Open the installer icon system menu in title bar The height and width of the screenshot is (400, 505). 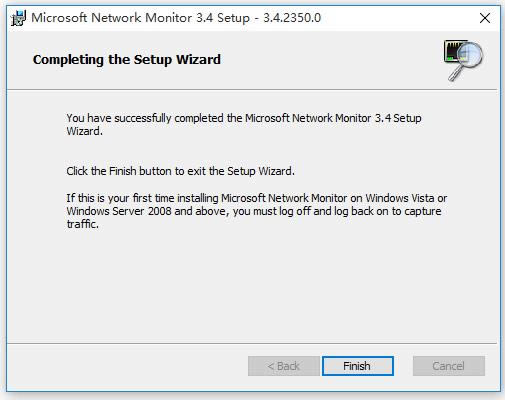click(x=18, y=18)
